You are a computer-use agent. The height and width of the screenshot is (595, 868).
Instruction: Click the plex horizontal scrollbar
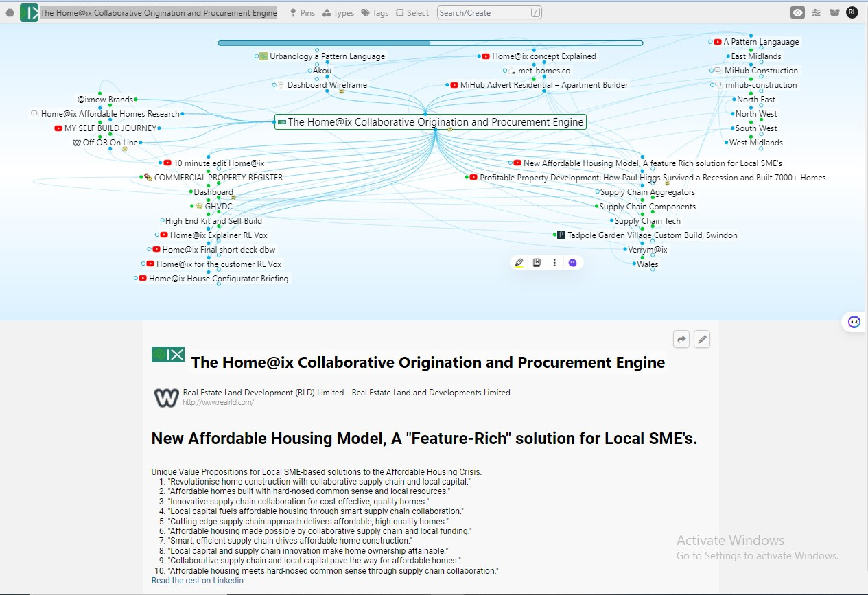[x=430, y=43]
